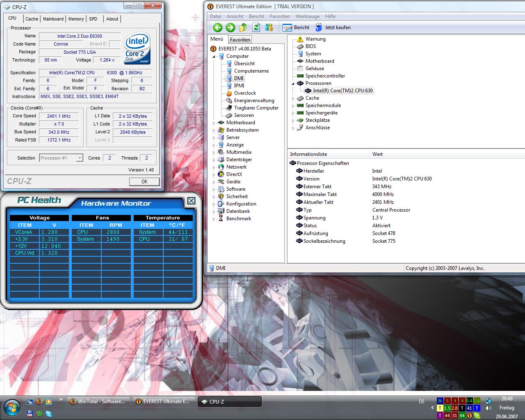
Task: Select the DirectX tree item
Action: 234,174
